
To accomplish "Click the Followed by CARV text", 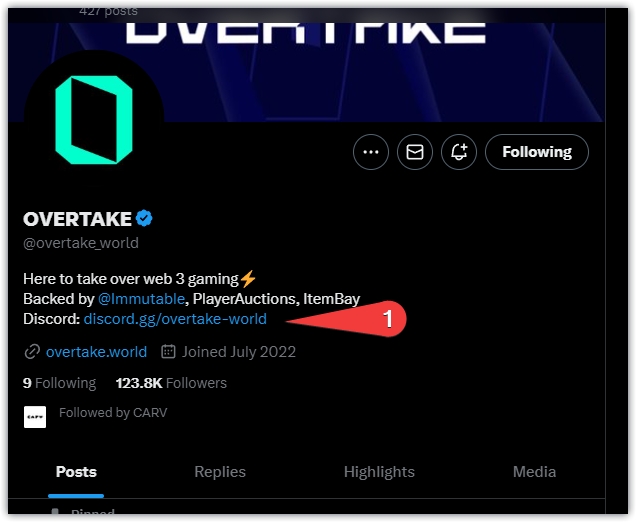I will click(x=113, y=412).
